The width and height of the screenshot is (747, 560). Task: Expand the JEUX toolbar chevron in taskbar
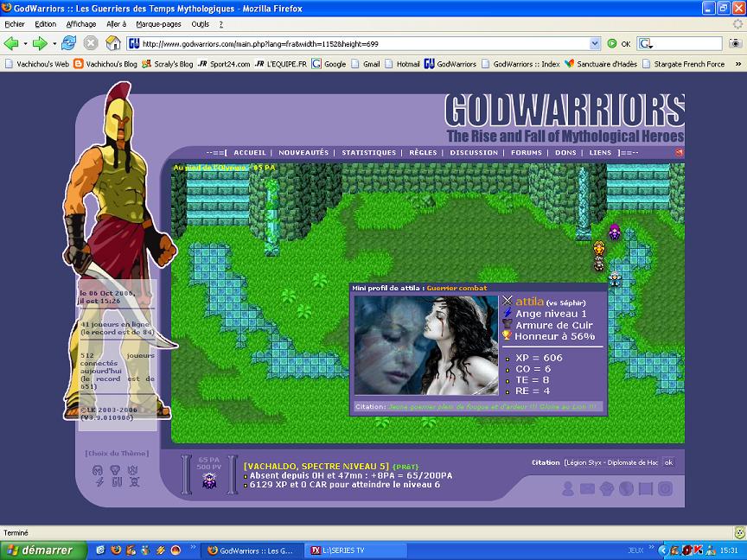coord(651,547)
